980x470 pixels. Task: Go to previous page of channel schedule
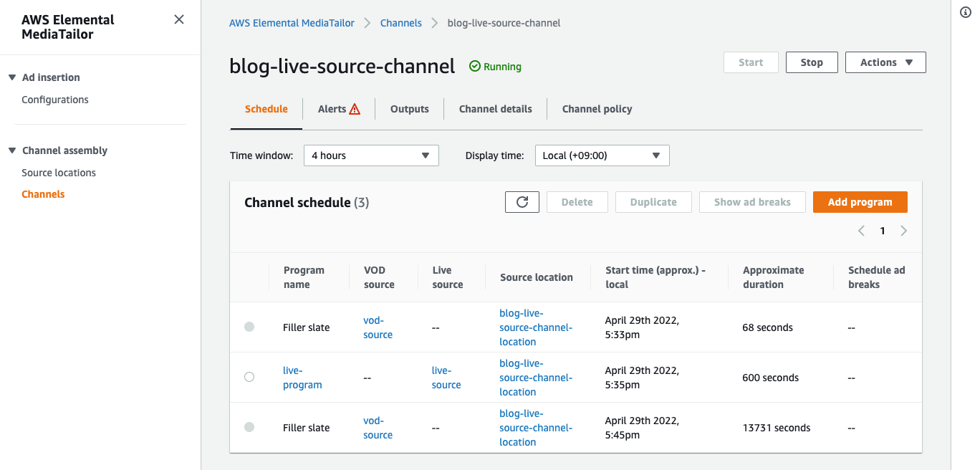(861, 231)
